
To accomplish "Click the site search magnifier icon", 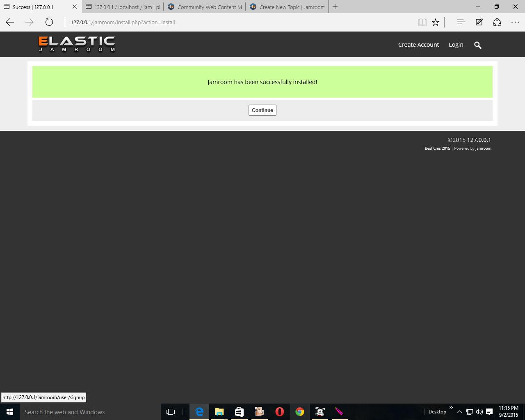I will point(478,45).
